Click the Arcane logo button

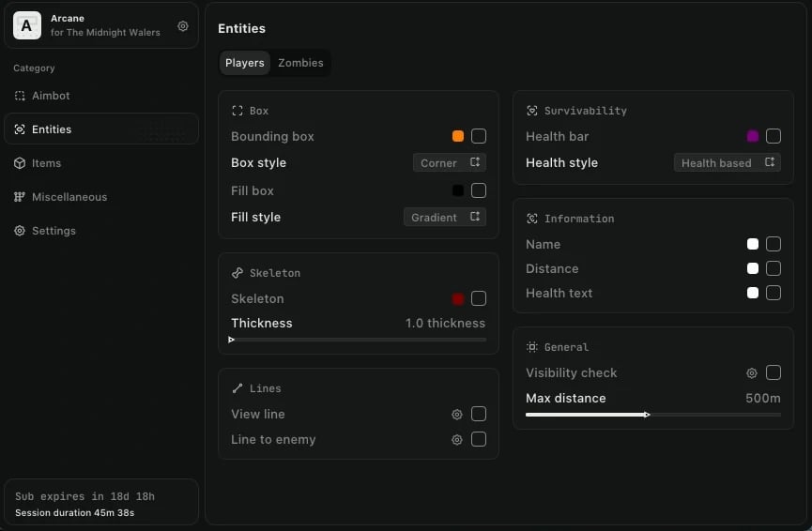tap(26, 25)
